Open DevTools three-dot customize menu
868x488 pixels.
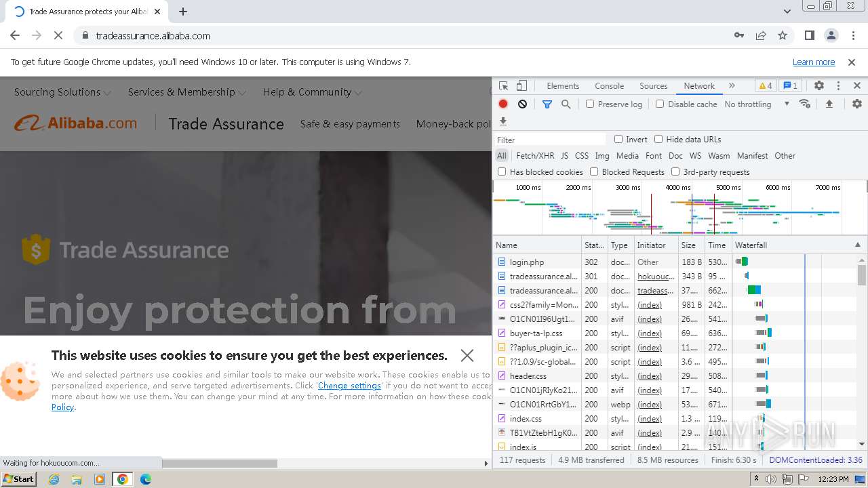838,86
